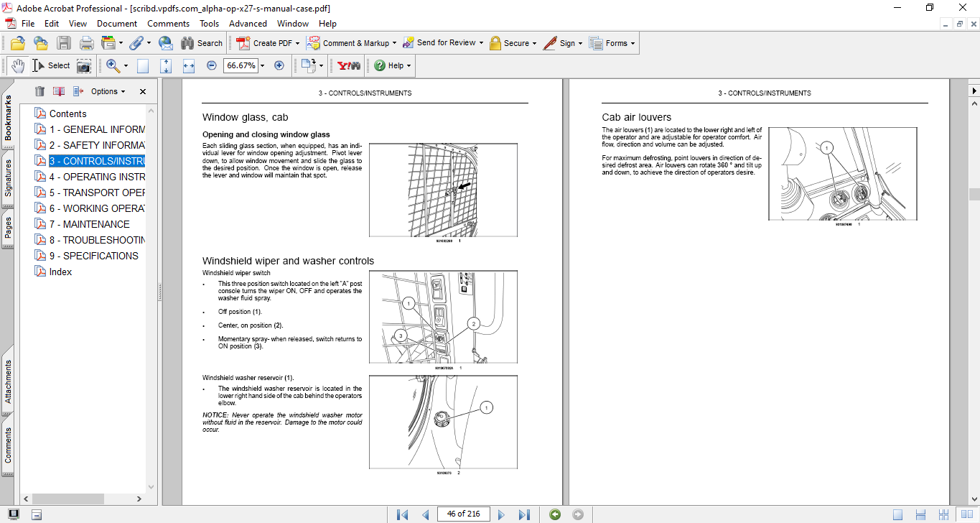
Task: Open the 7 - MAINTENANCE bookmark
Action: coord(89,224)
